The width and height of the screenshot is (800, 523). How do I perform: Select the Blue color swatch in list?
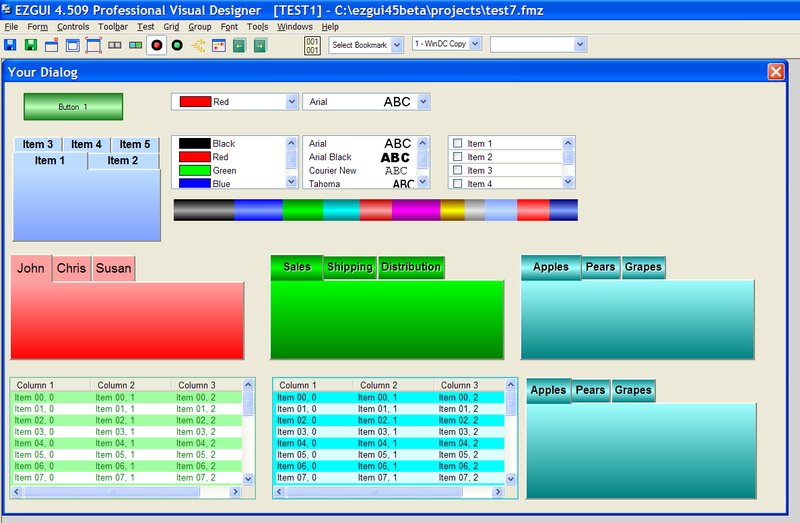[x=195, y=183]
